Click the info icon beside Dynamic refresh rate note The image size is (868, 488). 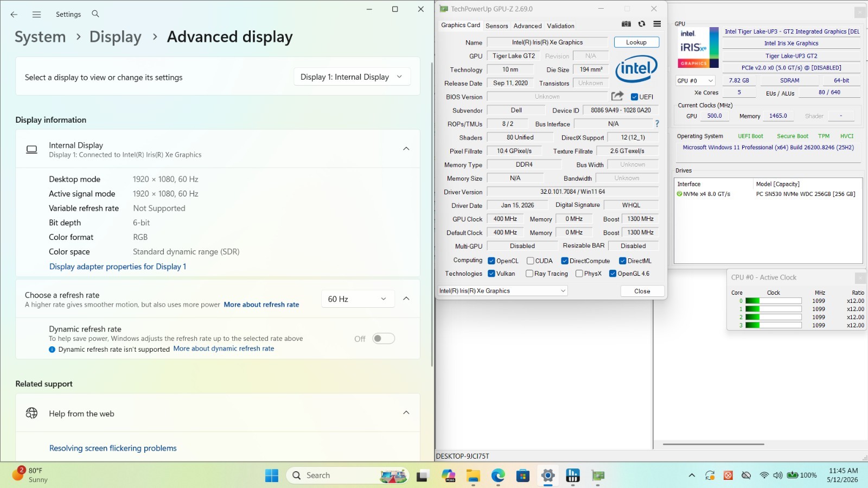pos(52,350)
